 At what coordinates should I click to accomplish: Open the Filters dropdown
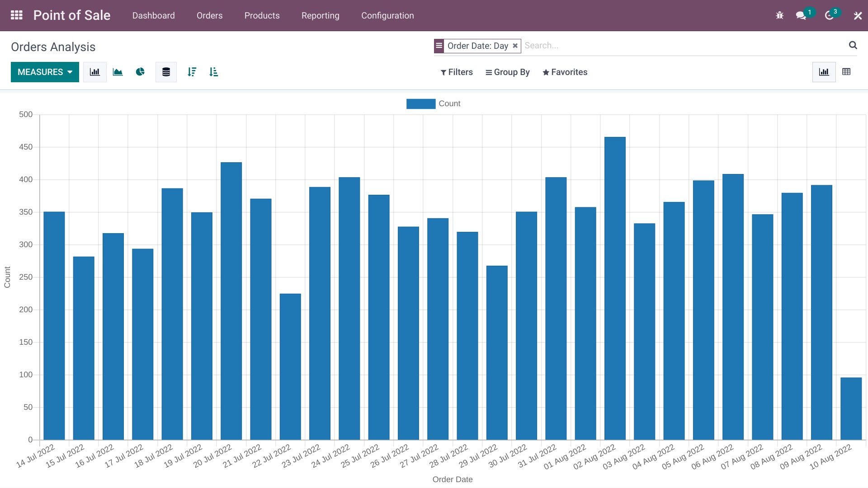(x=457, y=72)
